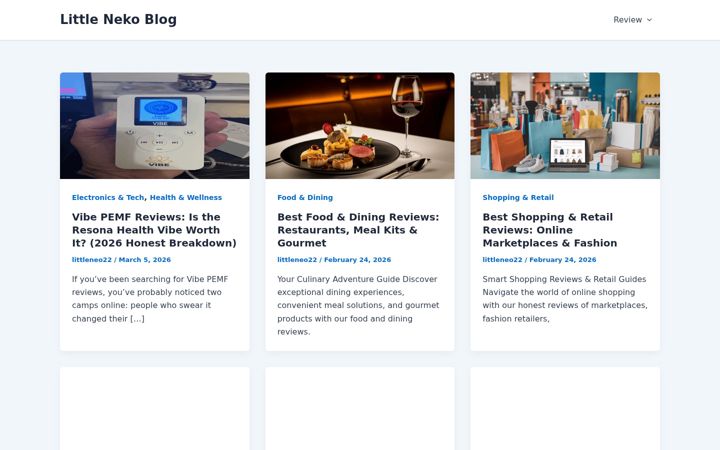
Task: Open the Best Shopping & Retail Reviews title
Action: 550,230
